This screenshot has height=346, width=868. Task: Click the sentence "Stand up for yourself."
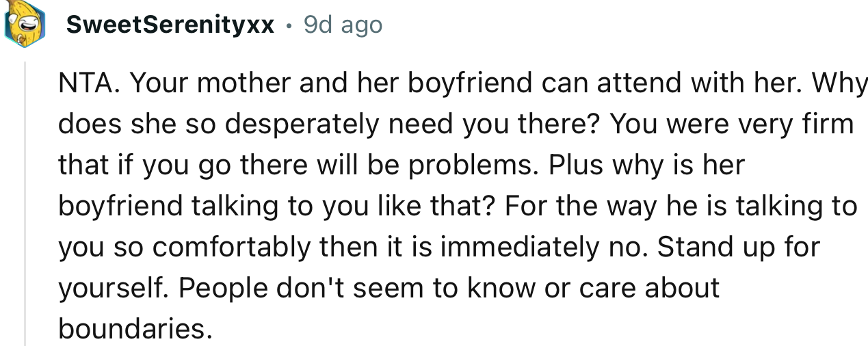click(739, 248)
